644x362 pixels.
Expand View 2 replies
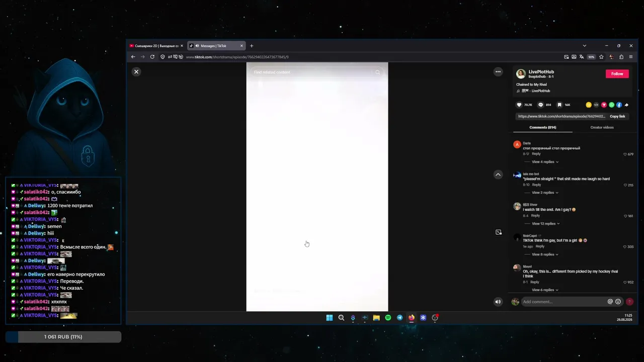click(545, 193)
